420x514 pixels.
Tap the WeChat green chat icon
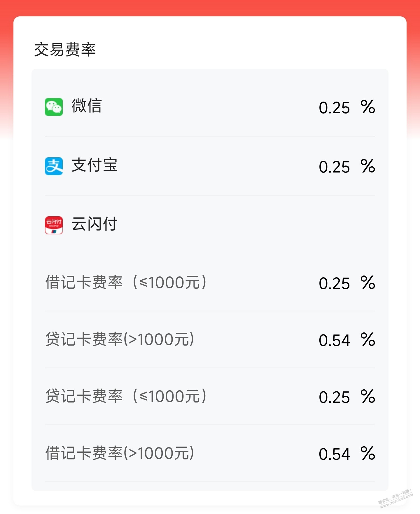54,107
